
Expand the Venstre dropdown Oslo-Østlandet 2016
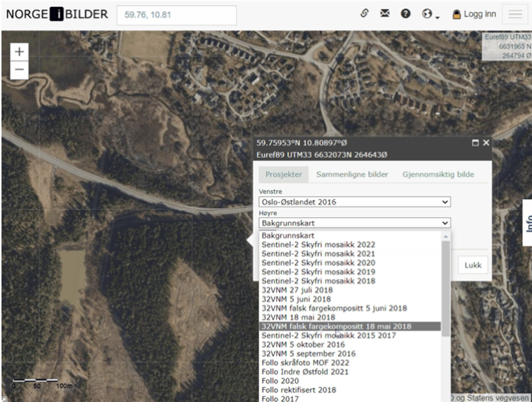click(x=355, y=202)
